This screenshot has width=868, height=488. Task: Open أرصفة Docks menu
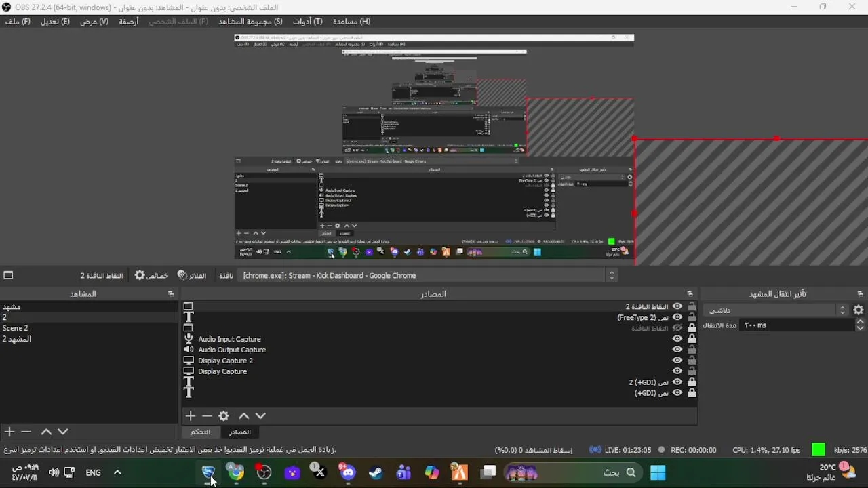point(129,22)
